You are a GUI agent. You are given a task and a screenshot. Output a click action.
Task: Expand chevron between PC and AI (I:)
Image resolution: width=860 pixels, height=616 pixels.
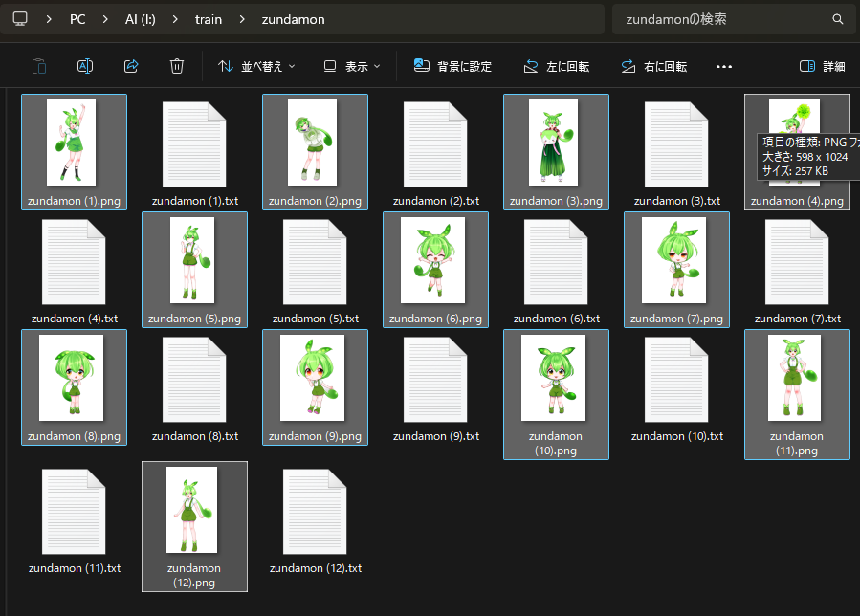tap(105, 19)
